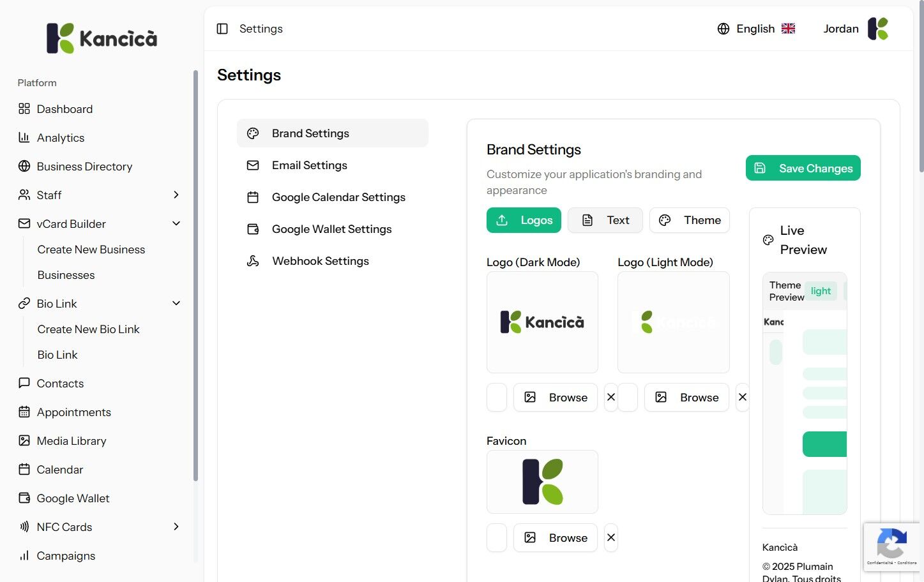Click Save Changes button

pyautogui.click(x=803, y=168)
